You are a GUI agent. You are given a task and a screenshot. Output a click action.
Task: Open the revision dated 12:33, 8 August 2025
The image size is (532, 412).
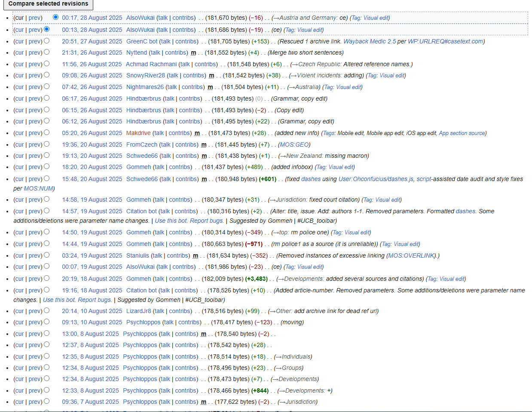[x=90, y=390]
